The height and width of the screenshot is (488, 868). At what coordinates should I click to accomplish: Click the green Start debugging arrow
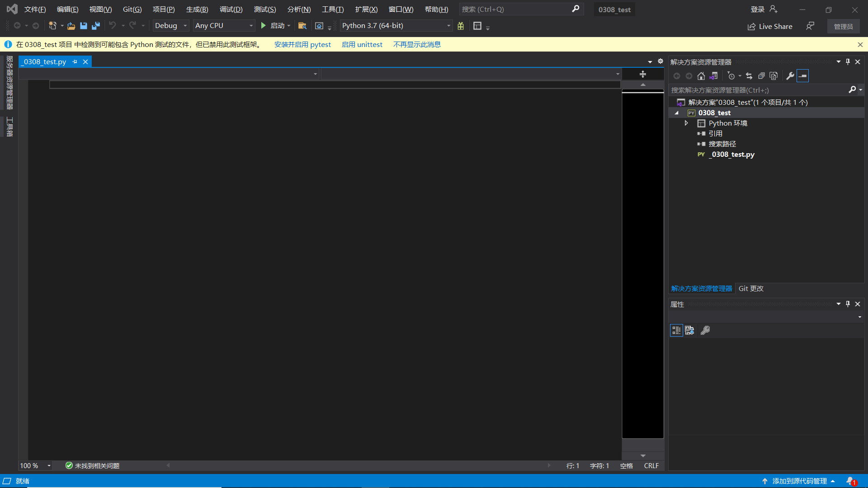[263, 26]
